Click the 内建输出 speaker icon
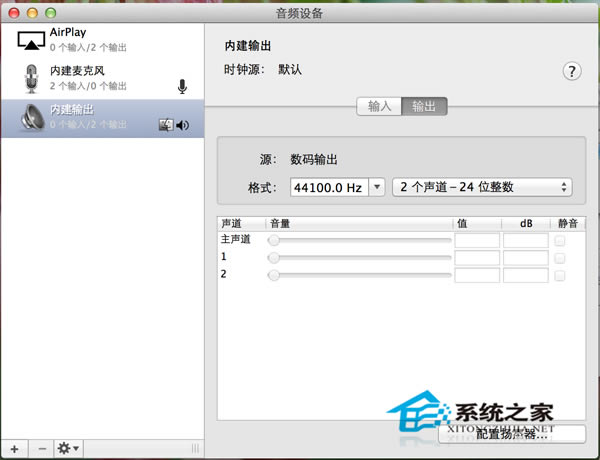Viewport: 600px width, 460px height. click(x=32, y=117)
